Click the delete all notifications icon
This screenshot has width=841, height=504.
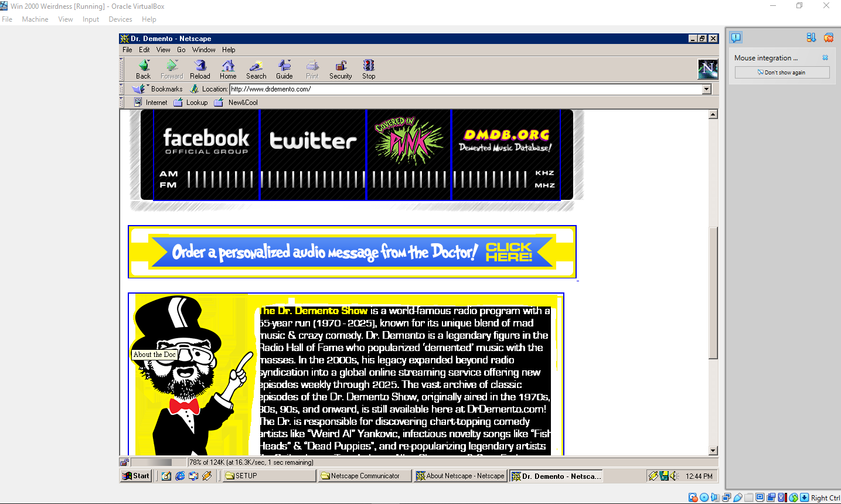[x=828, y=38]
